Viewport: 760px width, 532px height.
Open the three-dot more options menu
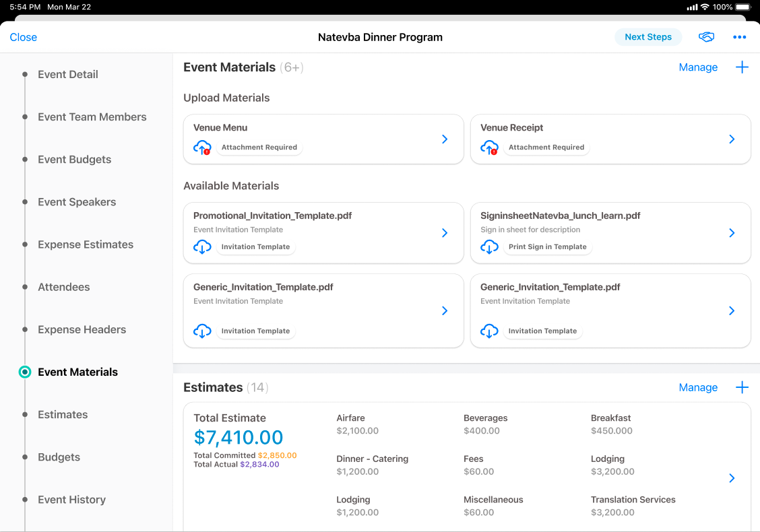(x=739, y=37)
